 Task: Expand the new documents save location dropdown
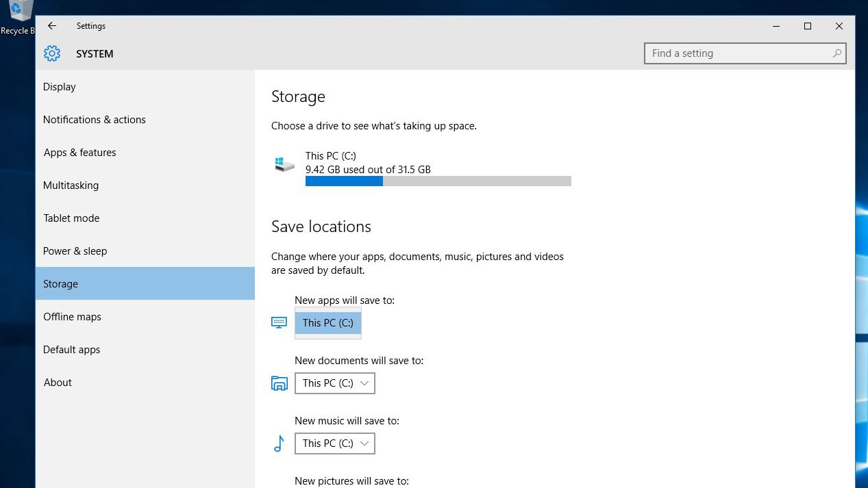(335, 383)
